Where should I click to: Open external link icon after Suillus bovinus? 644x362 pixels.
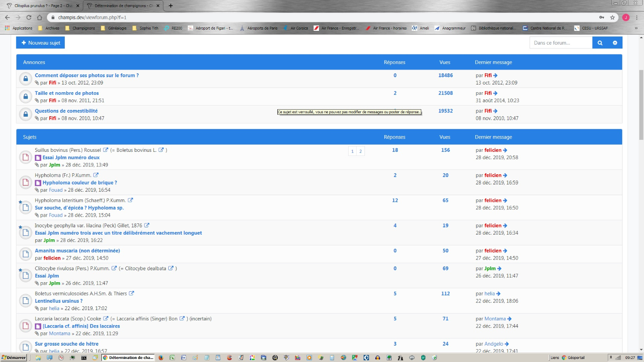pyautogui.click(x=106, y=150)
